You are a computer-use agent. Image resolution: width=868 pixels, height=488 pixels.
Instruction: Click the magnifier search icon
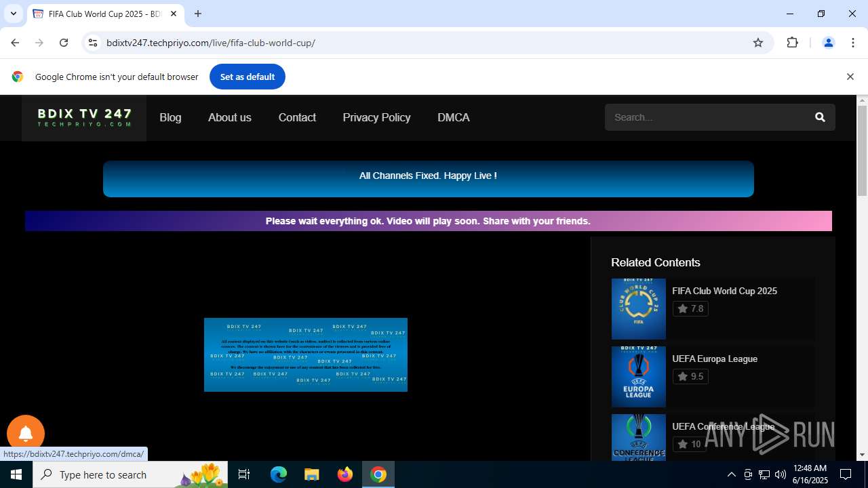(820, 117)
